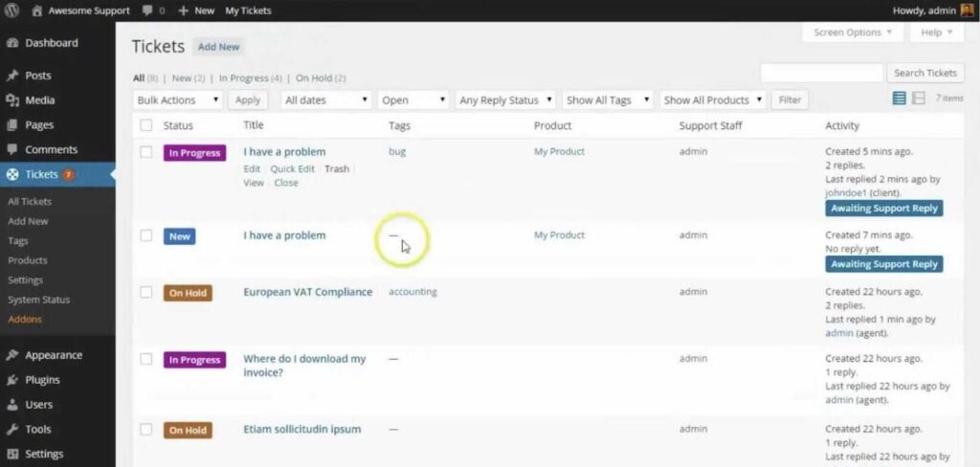Filter by In Progress tickets tab
This screenshot has width=980, height=467.
pos(243,78)
